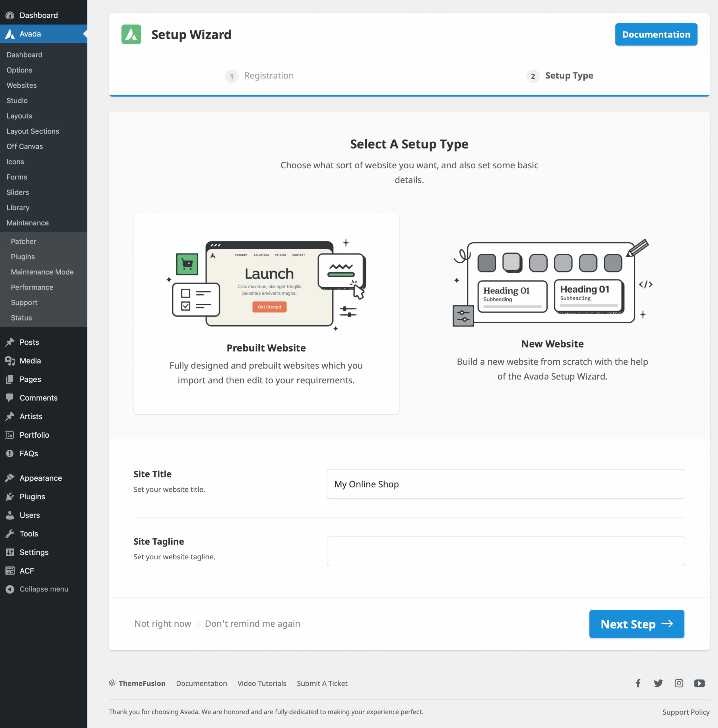Click the YouTube icon in the footer
718x728 pixels.
tap(699, 683)
